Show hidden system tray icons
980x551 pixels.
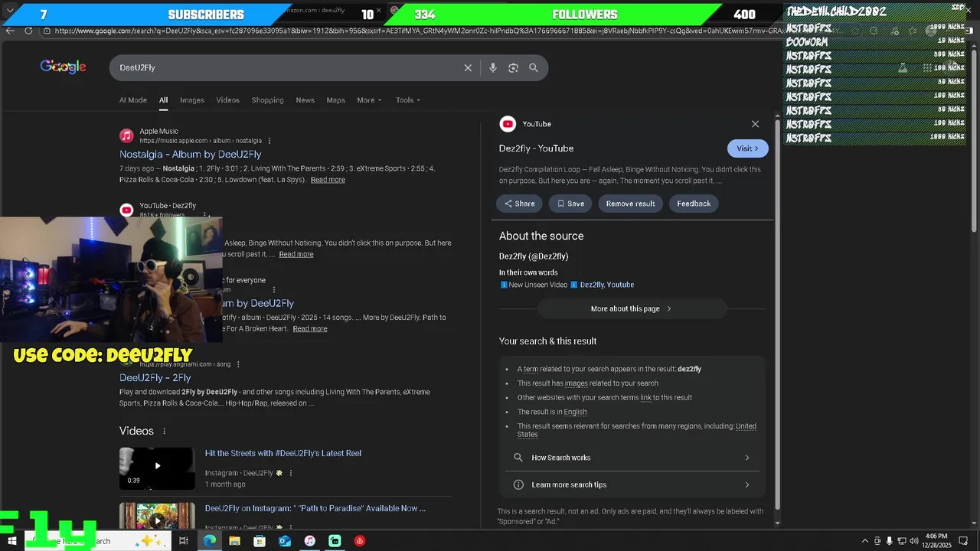(x=865, y=541)
